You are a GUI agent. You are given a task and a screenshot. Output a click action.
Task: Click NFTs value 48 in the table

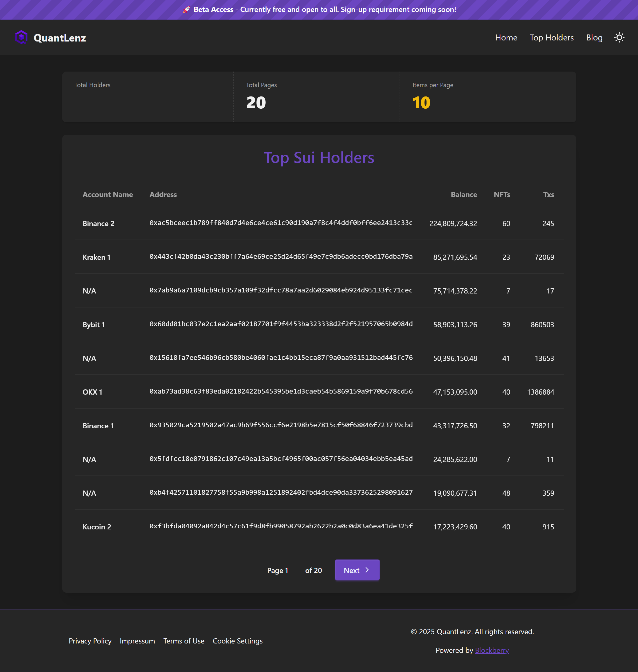(506, 493)
